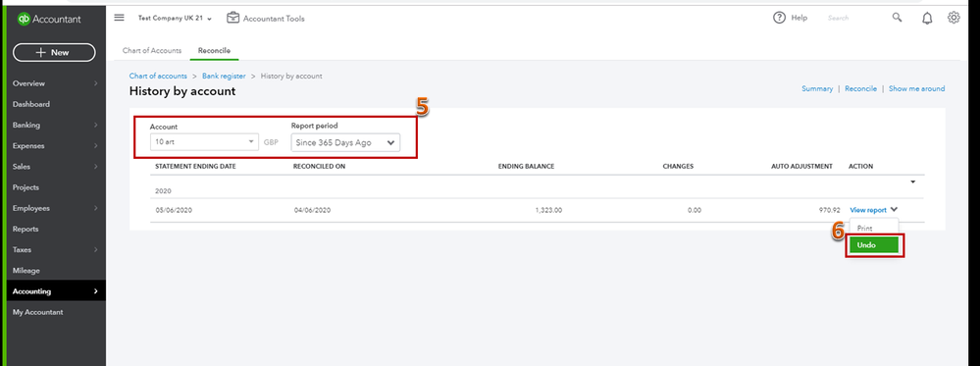The width and height of the screenshot is (980, 366).
Task: Open the Test Company UK 21 switcher
Action: coord(175,19)
